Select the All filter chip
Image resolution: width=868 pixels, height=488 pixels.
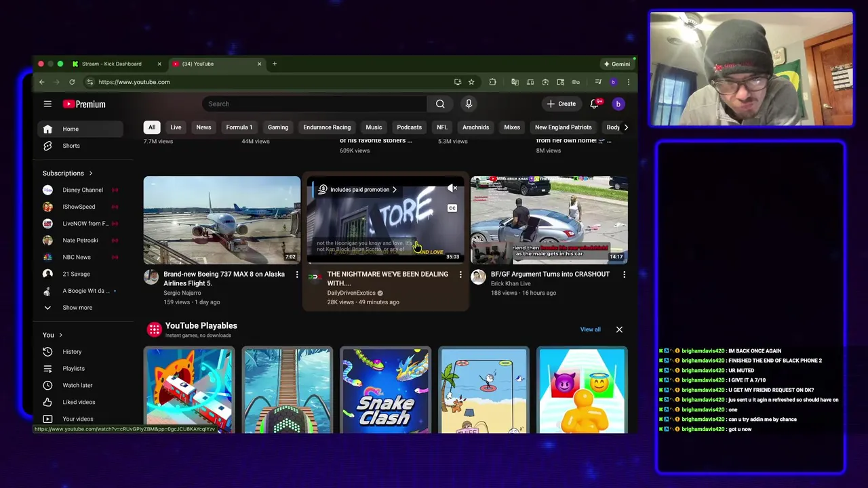(x=152, y=127)
